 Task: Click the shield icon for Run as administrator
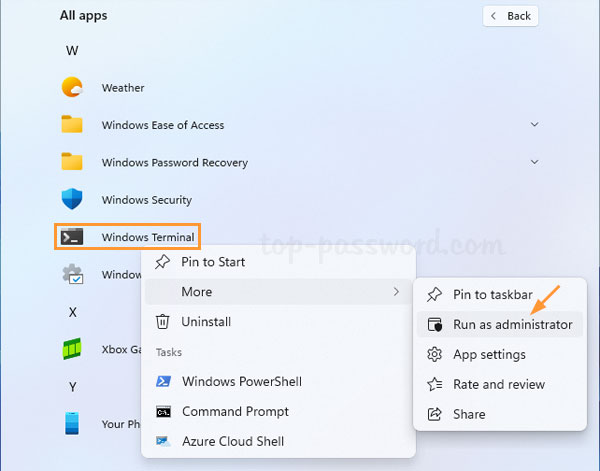point(435,324)
